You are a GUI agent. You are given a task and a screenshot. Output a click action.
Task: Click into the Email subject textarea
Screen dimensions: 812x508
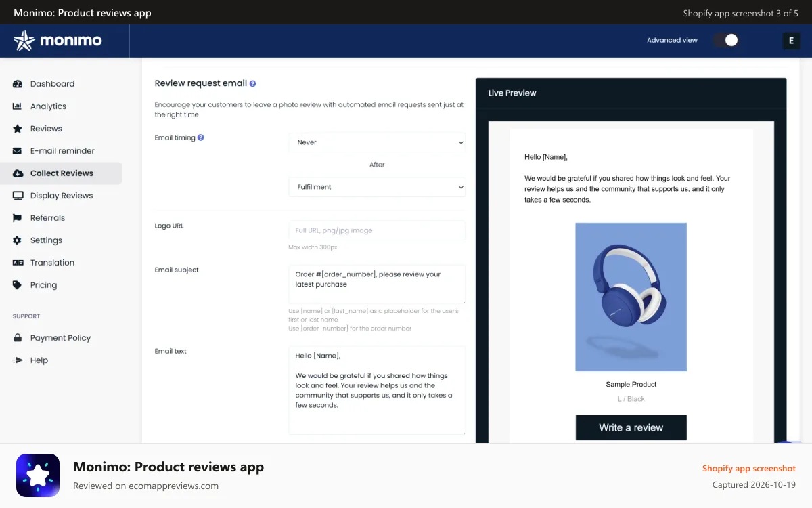377,284
